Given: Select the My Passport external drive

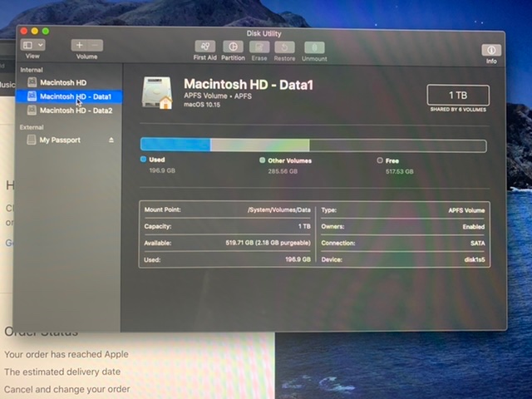Looking at the screenshot, I should tap(67, 140).
